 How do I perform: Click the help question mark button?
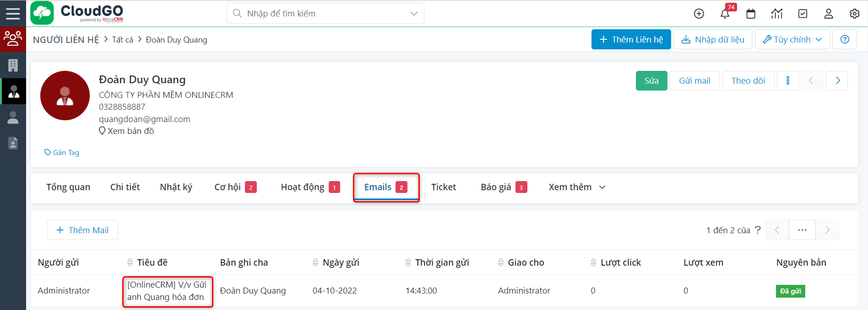845,39
